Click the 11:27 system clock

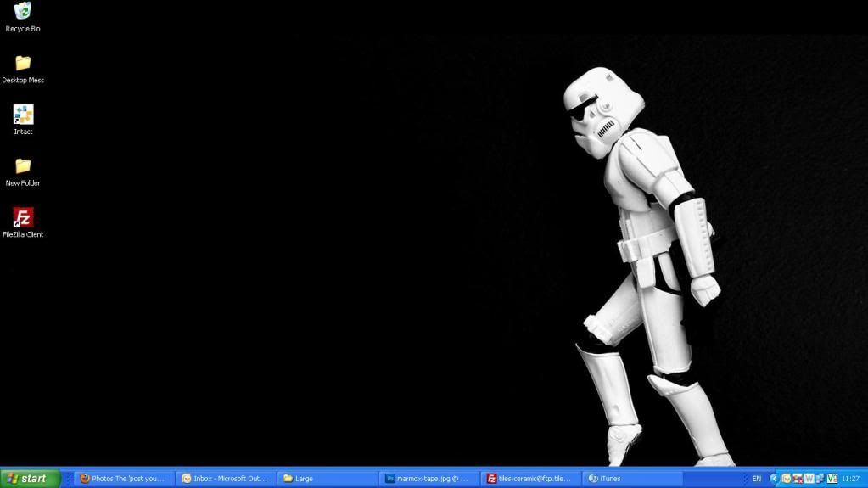pos(850,479)
